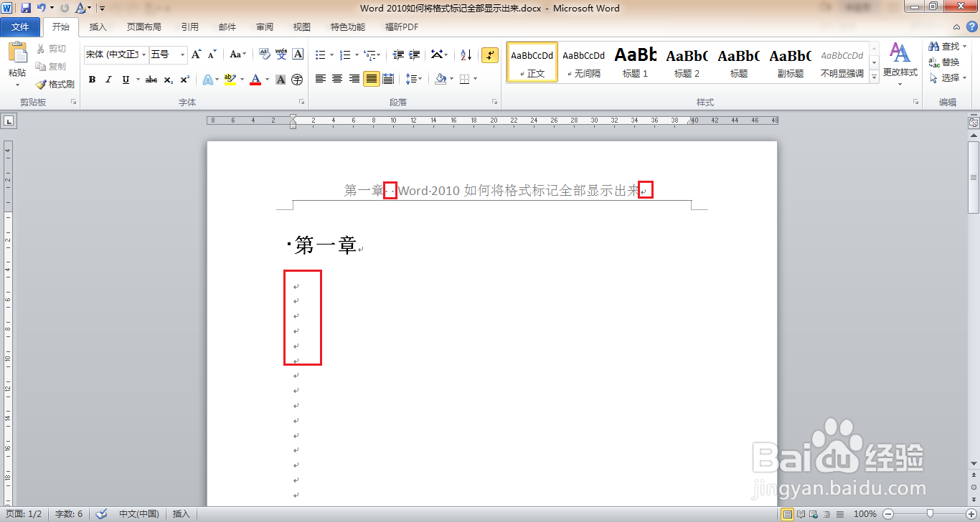The image size is (980, 522).
Task: Toggle insert/overtype mode (插入)
Action: coord(182,514)
